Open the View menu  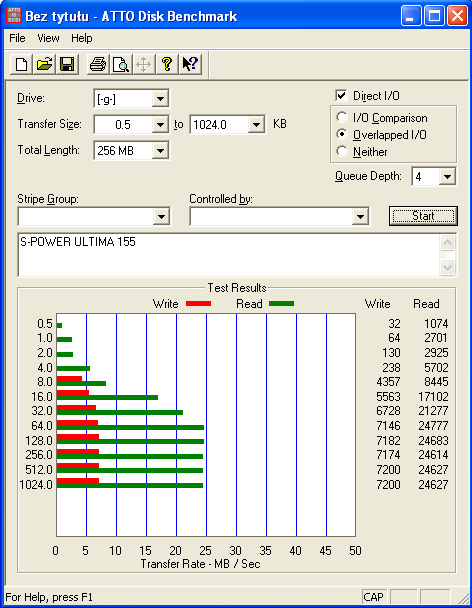click(x=48, y=38)
